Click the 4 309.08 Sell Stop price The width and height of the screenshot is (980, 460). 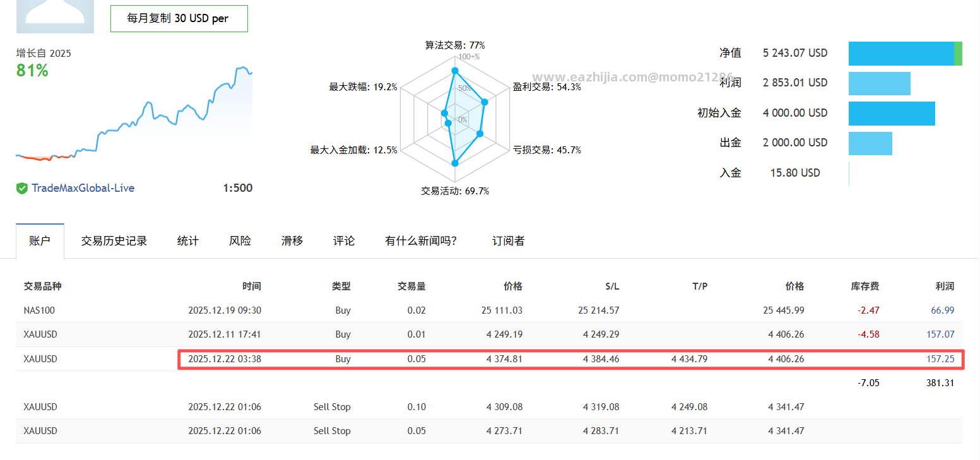504,407
